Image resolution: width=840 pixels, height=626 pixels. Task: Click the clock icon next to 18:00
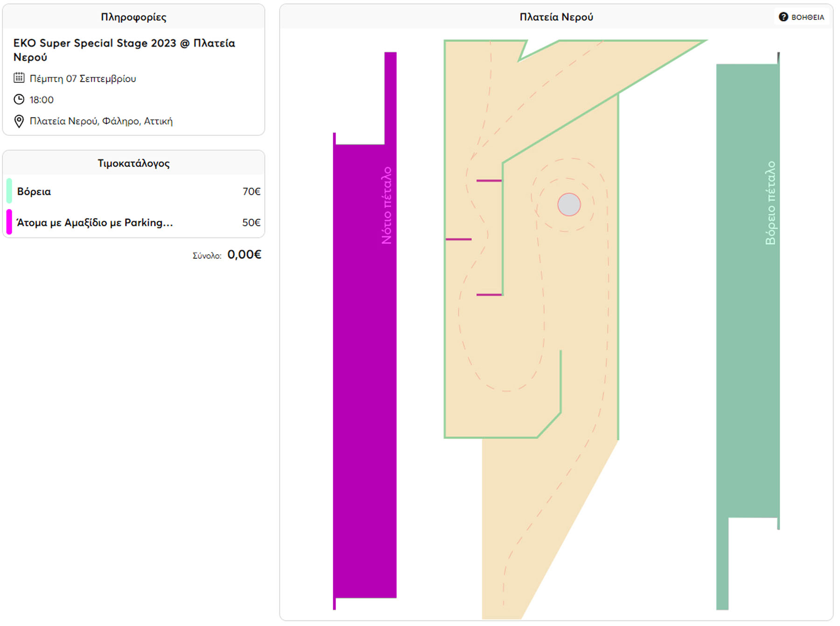tap(19, 99)
